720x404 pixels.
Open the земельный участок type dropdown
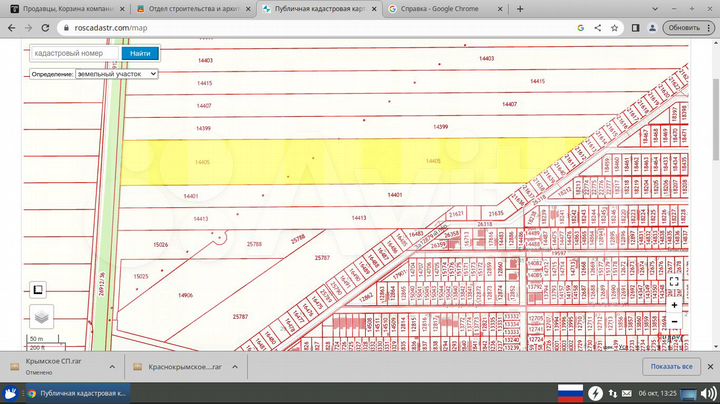tap(117, 73)
